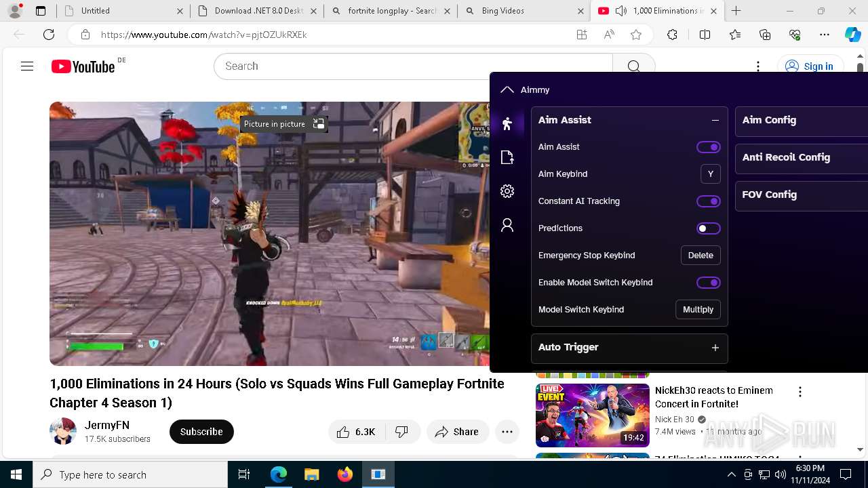Open the NickEh30 Eminem concert video thumbnail

tap(593, 415)
